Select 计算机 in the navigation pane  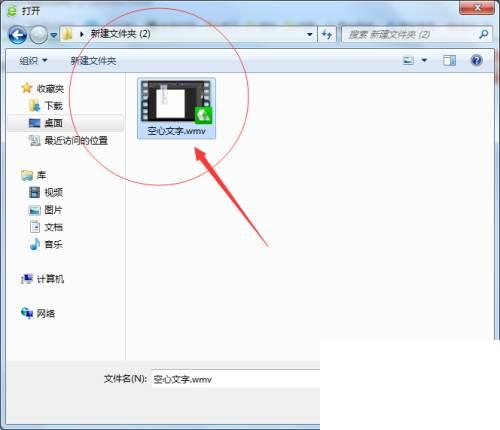[50, 279]
